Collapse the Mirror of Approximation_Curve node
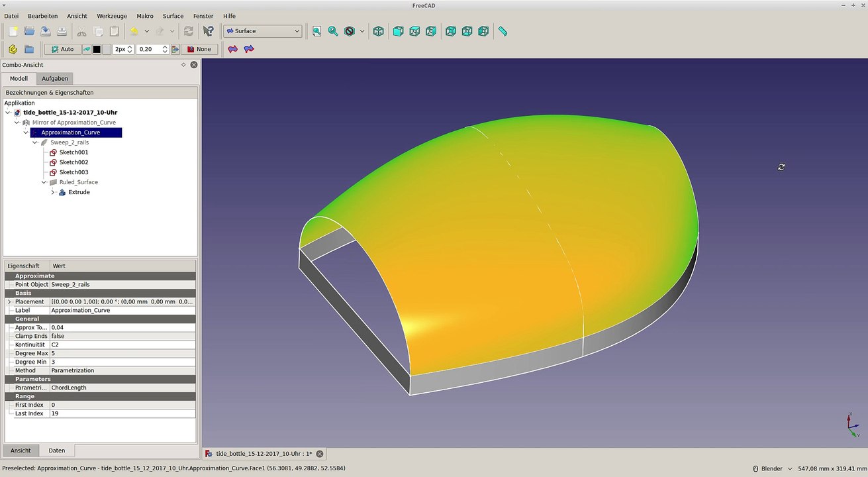This screenshot has width=868, height=477. [17, 123]
